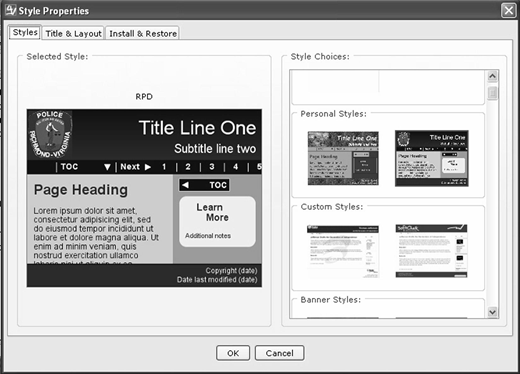Viewport: 520px width, 374px height.
Task: Confirm with the OK button
Action: (x=233, y=353)
